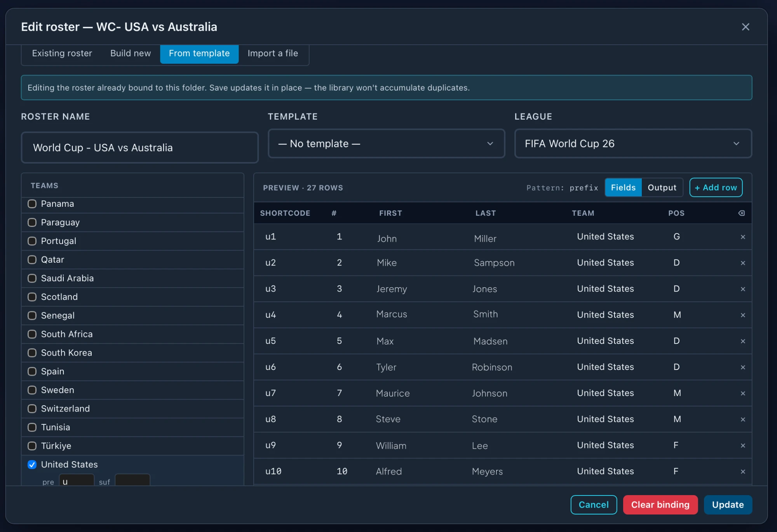
Task: Click the clear-all icon in table header
Action: pos(741,213)
